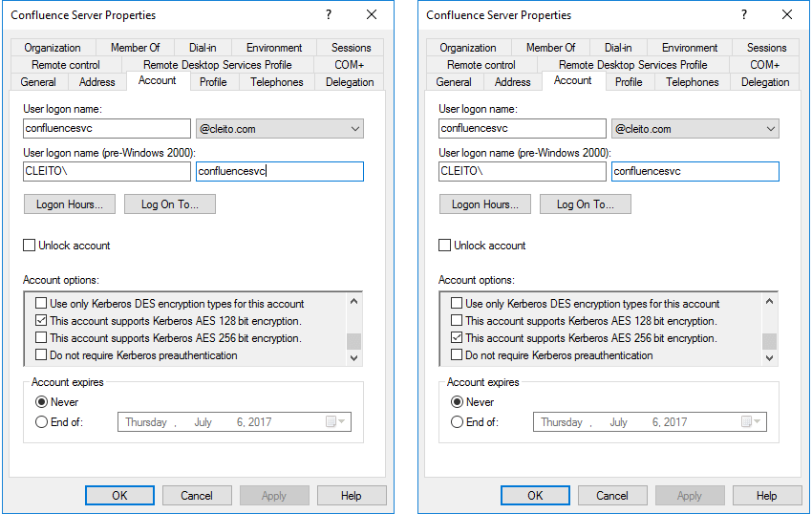Screen dimensions: 812x514
Task: Switch to General tab in right dialog
Action: [x=454, y=82]
